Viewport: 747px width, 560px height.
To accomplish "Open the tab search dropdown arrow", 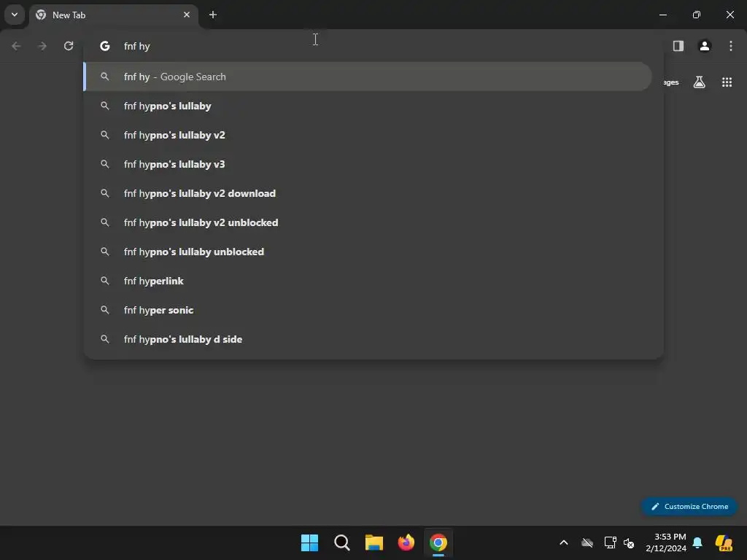I will point(15,15).
